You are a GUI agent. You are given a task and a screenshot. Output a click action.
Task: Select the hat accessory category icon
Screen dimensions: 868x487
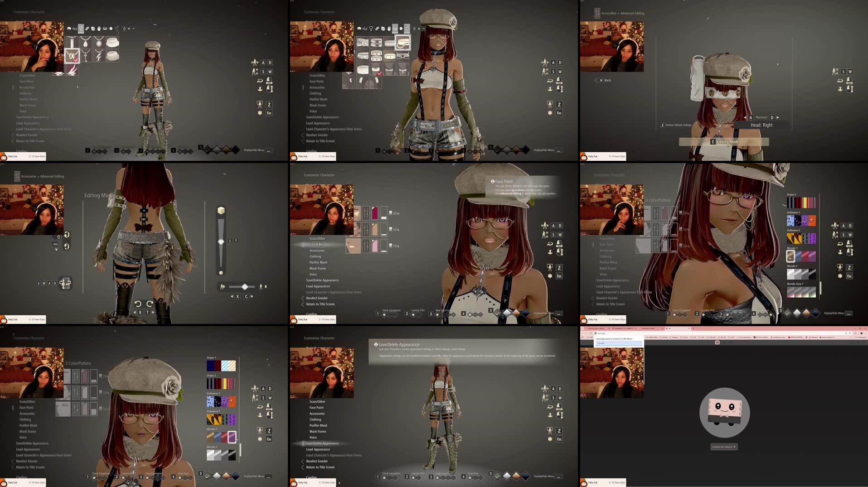point(69,28)
